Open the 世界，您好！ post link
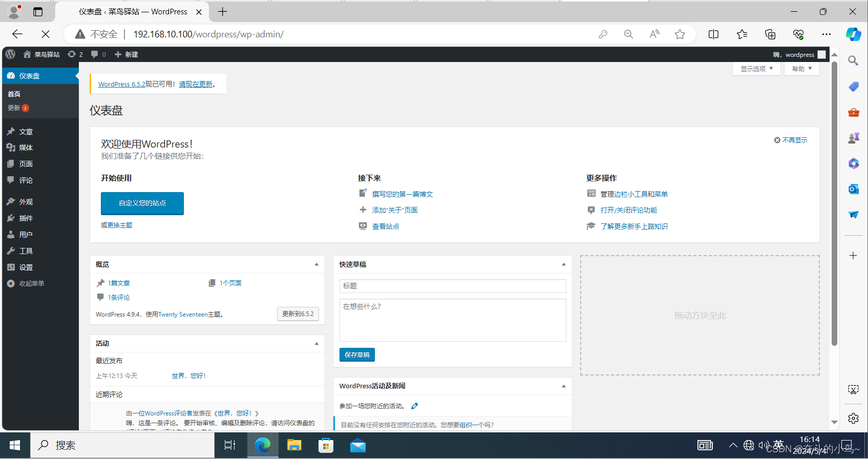868x459 pixels. (189, 376)
